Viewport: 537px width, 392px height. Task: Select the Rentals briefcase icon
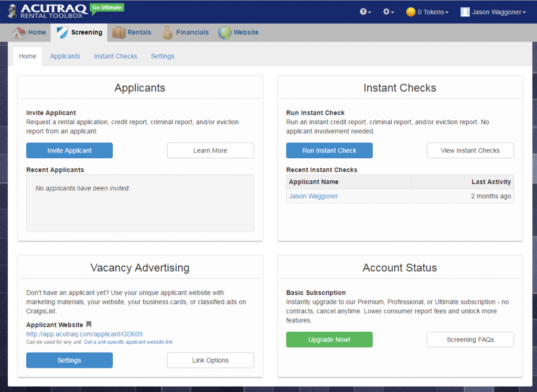(x=118, y=32)
